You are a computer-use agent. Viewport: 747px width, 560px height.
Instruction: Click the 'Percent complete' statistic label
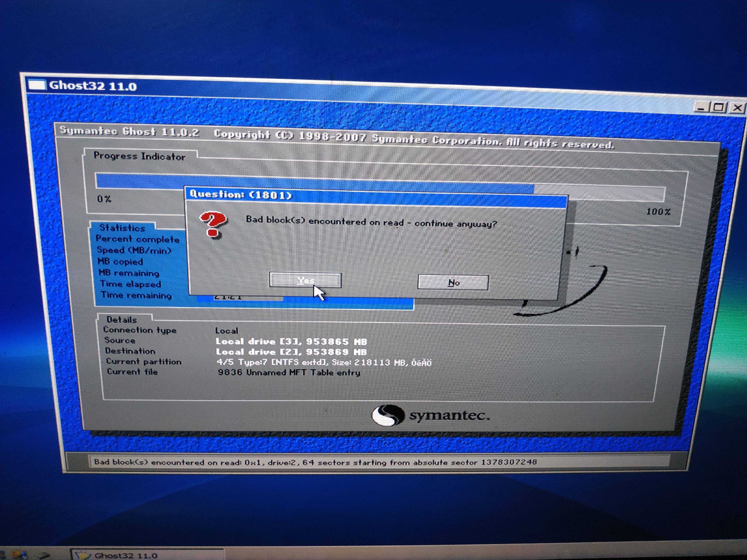click(137, 239)
